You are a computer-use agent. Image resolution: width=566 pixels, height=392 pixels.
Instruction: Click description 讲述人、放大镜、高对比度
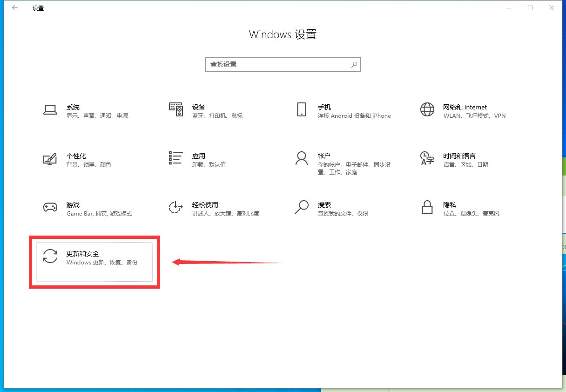(226, 214)
